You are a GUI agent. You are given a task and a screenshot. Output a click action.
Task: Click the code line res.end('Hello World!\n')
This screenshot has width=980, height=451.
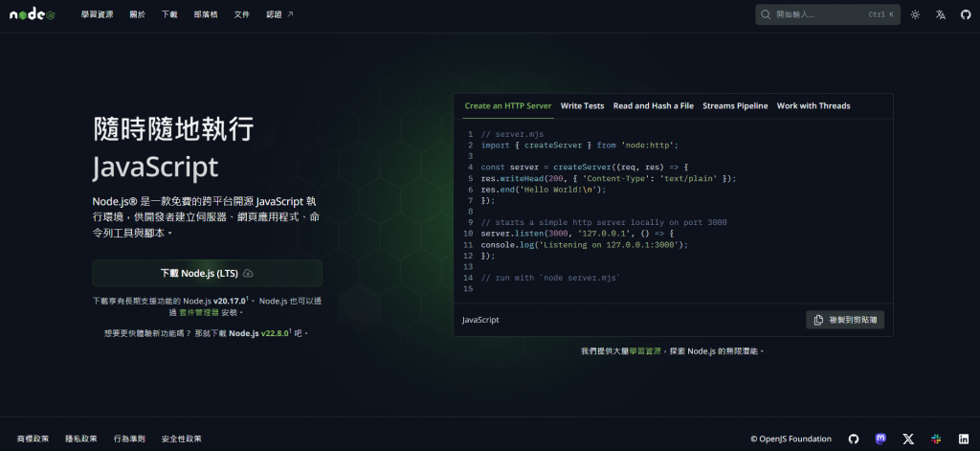(x=544, y=190)
